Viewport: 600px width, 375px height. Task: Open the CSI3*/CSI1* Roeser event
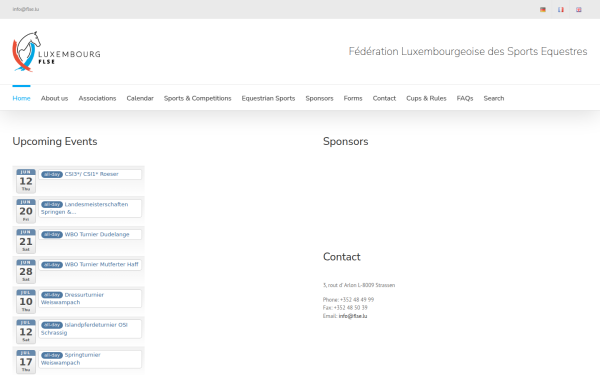click(x=91, y=174)
